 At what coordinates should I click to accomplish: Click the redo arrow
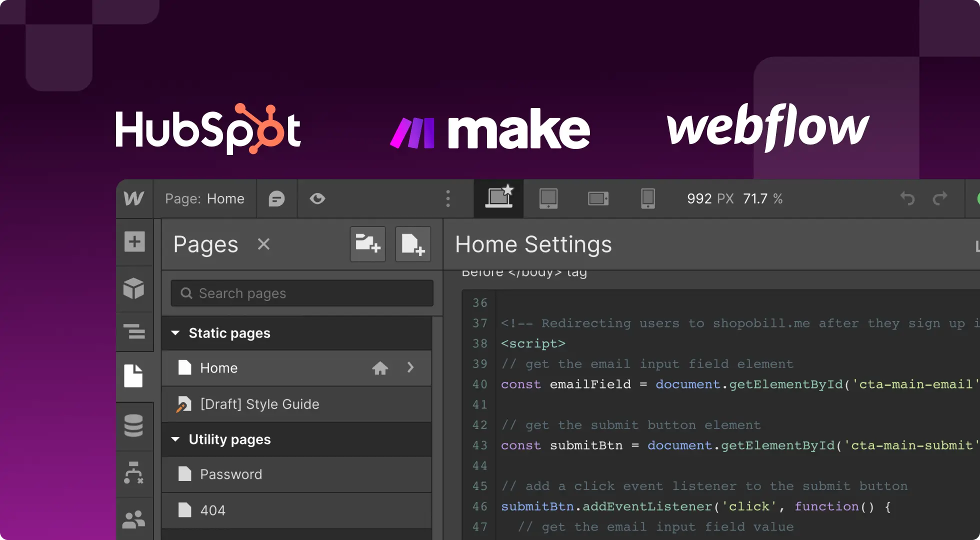940,198
